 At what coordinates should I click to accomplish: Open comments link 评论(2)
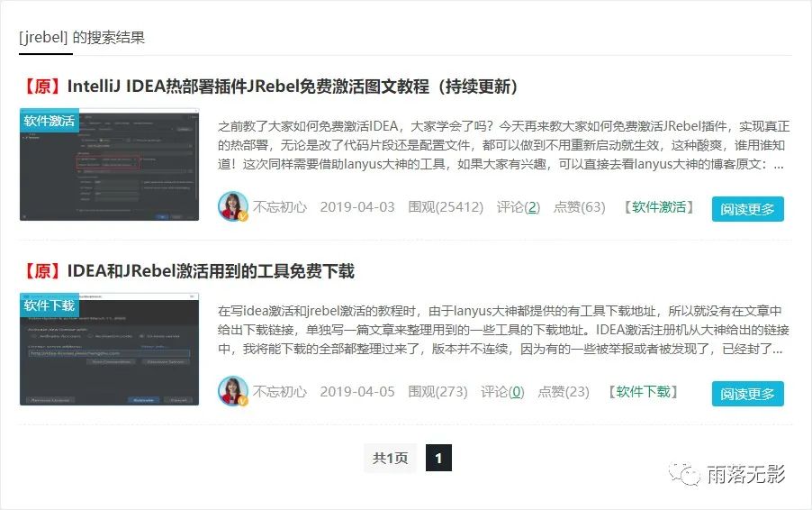pyautogui.click(x=519, y=207)
